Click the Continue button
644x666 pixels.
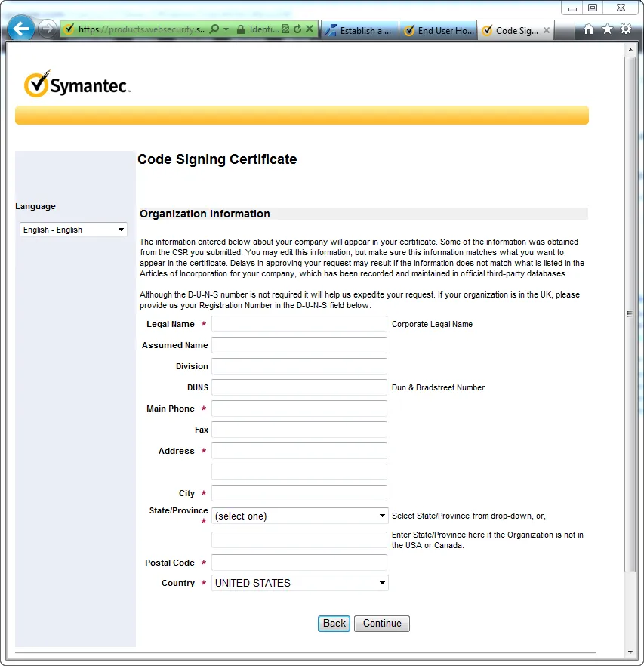click(382, 624)
